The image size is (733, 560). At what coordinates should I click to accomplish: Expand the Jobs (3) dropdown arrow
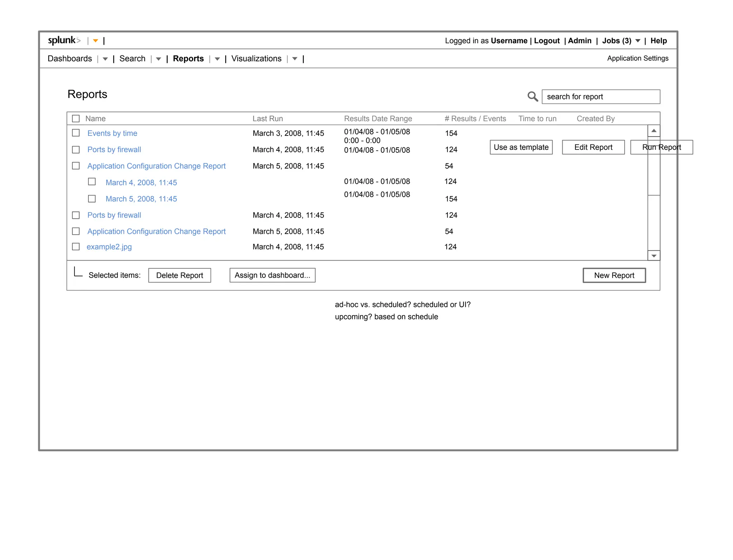pyautogui.click(x=638, y=41)
